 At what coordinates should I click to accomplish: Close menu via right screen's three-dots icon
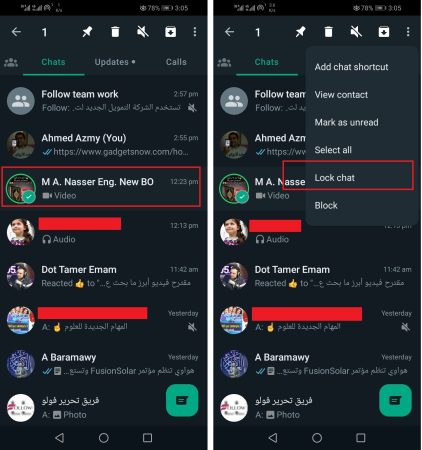pyautogui.click(x=408, y=32)
